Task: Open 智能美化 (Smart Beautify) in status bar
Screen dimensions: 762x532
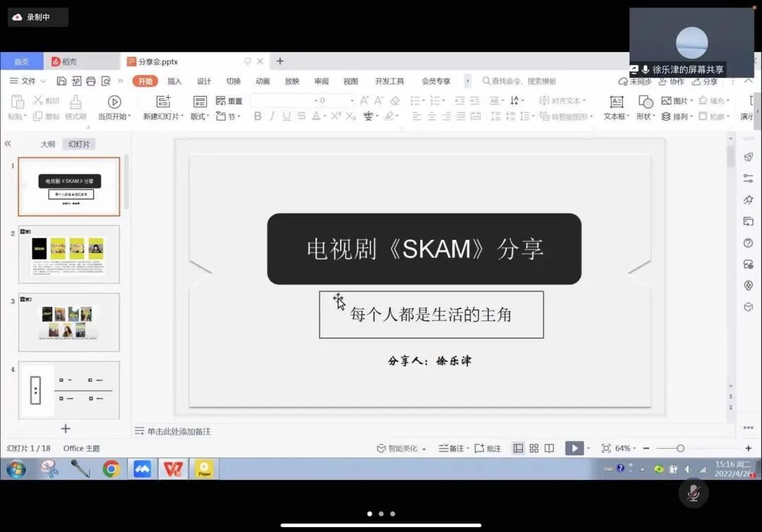Action: click(399, 449)
